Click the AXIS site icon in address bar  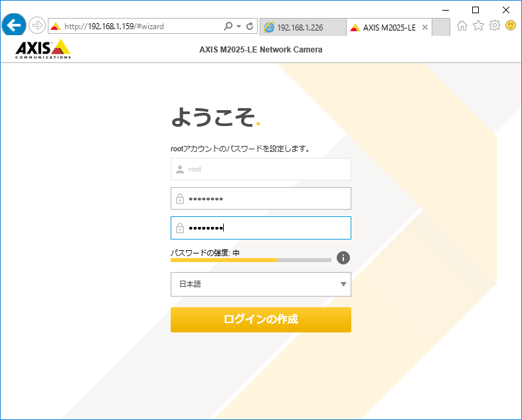coord(56,27)
